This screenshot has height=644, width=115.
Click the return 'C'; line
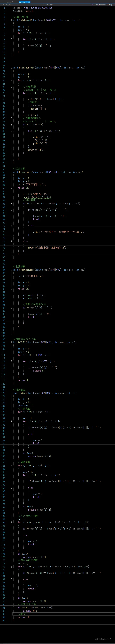click(25, 617)
